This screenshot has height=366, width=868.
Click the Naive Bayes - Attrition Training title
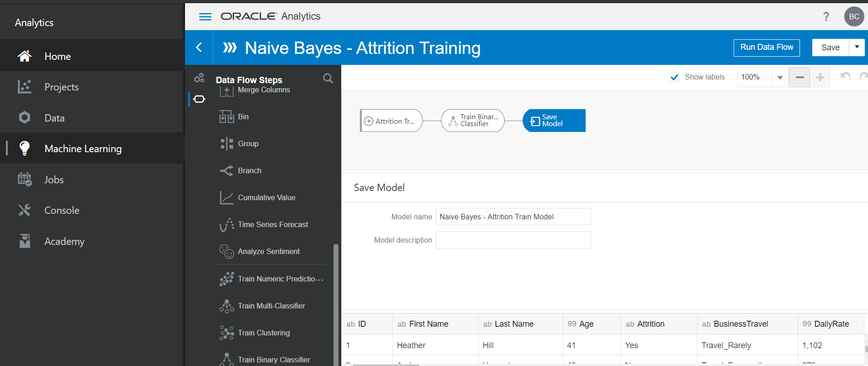coord(363,48)
